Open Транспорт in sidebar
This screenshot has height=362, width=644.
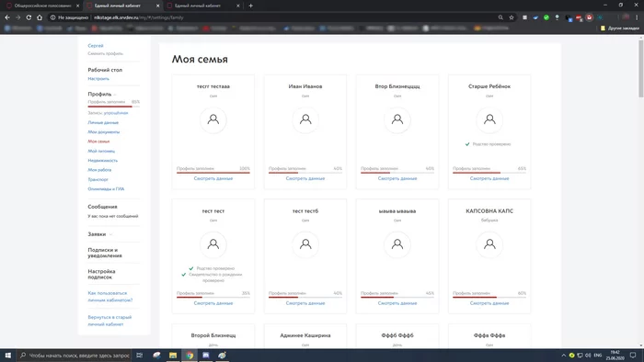[98, 179]
